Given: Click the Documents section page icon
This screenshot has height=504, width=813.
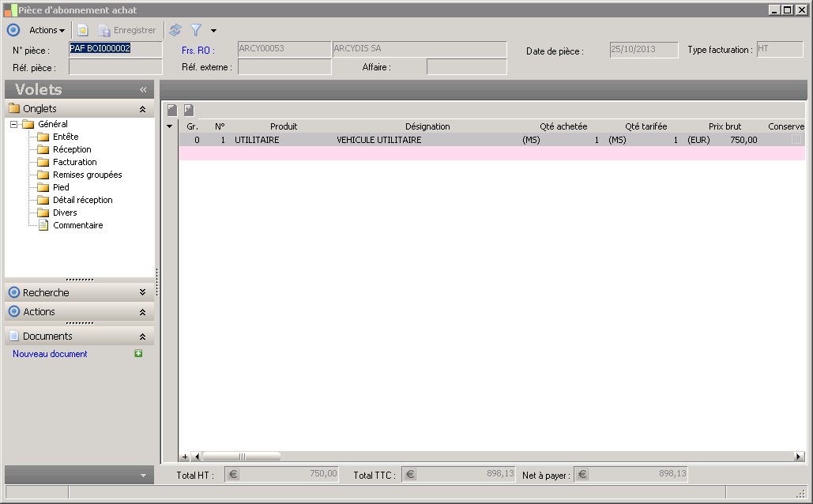Looking at the screenshot, I should (x=14, y=337).
